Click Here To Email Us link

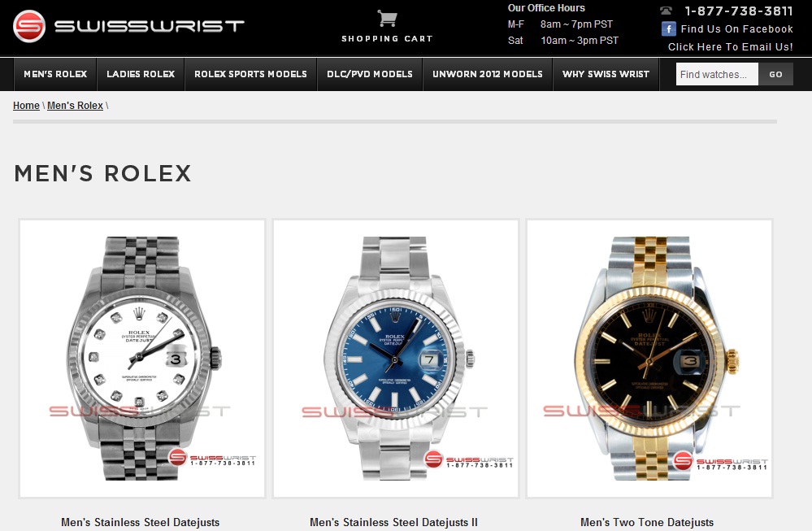pyautogui.click(x=730, y=46)
